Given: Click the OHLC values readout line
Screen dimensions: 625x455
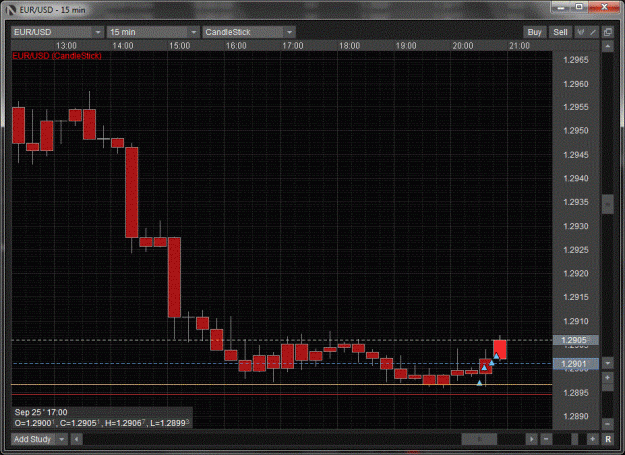Looking at the screenshot, I should point(102,423).
